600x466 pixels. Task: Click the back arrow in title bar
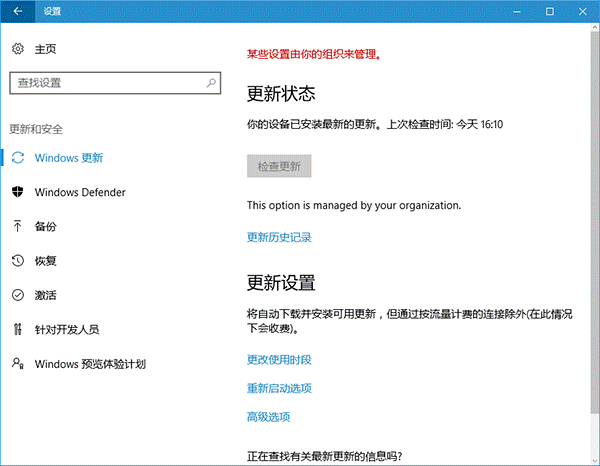click(x=18, y=11)
